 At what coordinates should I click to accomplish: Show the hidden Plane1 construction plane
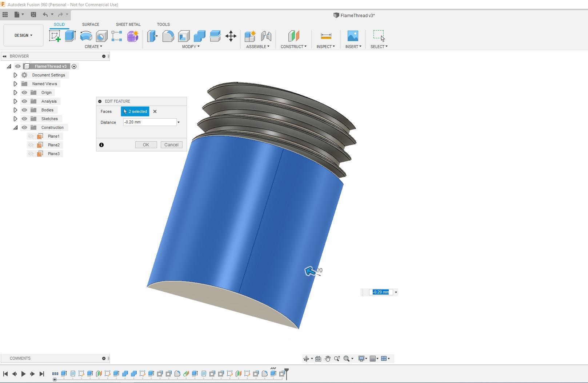[x=31, y=136]
